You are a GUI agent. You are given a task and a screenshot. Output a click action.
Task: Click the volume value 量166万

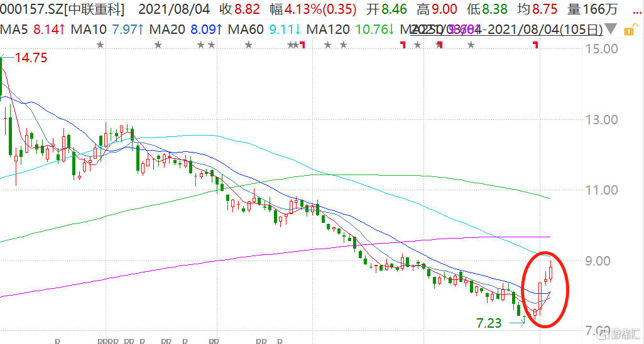click(x=592, y=9)
